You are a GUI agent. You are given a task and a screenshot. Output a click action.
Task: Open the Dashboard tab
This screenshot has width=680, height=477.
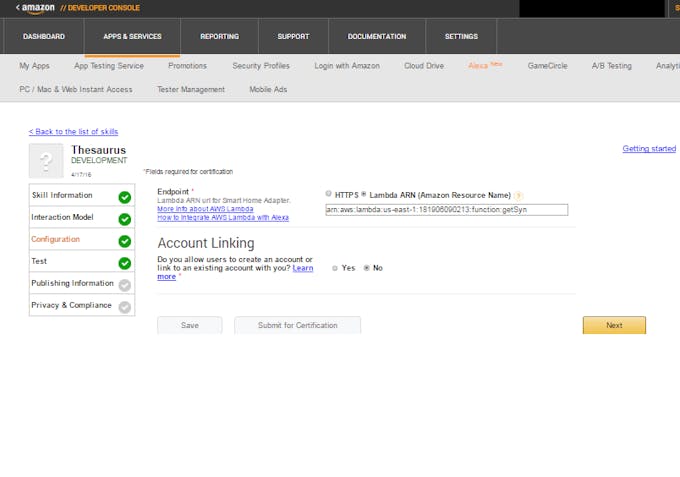tap(44, 36)
